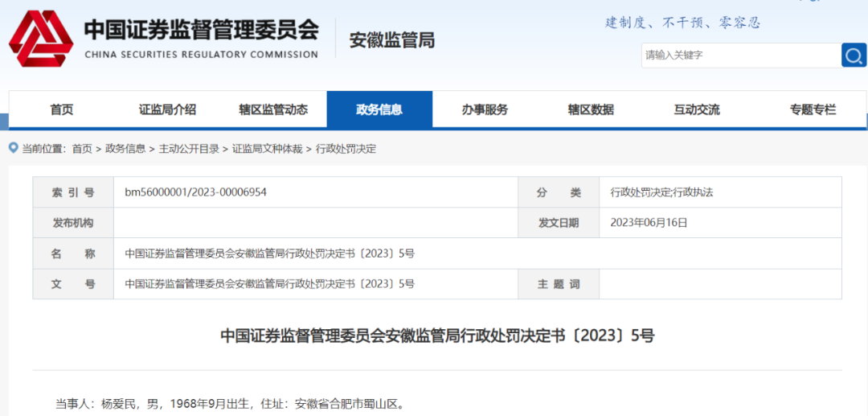Click the document name in the 名称 row
Viewport: 868px width, 416px height.
(x=269, y=253)
